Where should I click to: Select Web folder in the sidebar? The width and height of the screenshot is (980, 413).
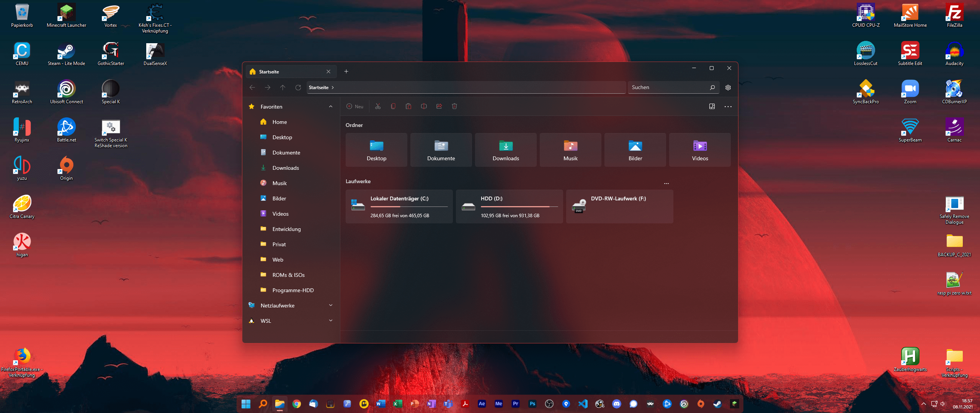point(291,260)
